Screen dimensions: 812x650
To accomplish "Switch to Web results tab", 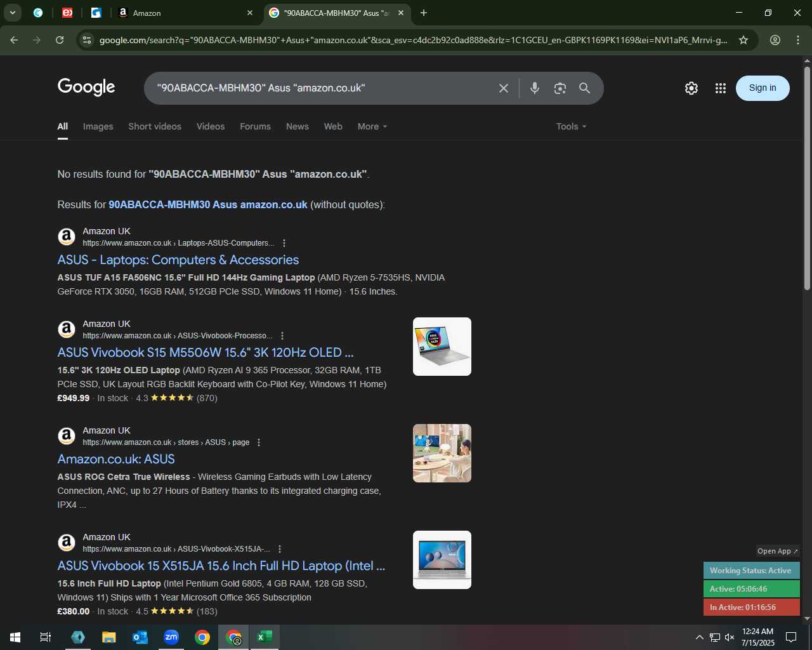I will pos(333,126).
